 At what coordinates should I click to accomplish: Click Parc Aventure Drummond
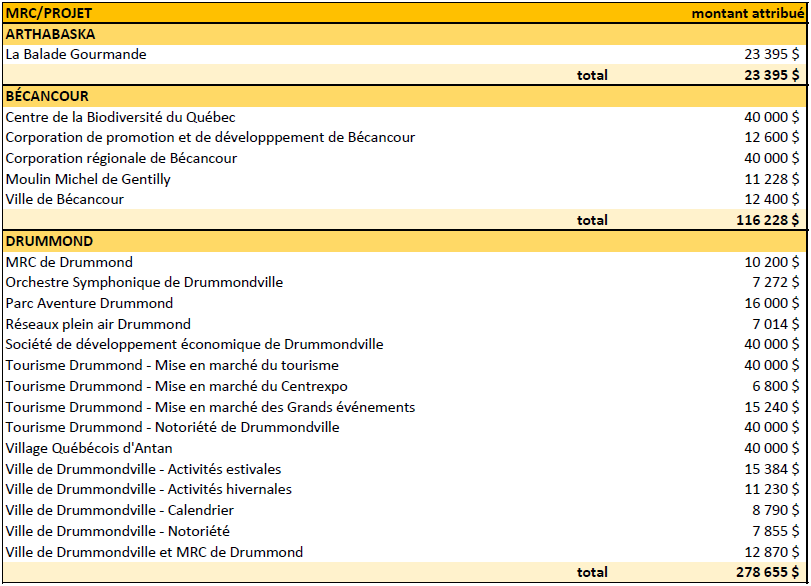pos(89,303)
